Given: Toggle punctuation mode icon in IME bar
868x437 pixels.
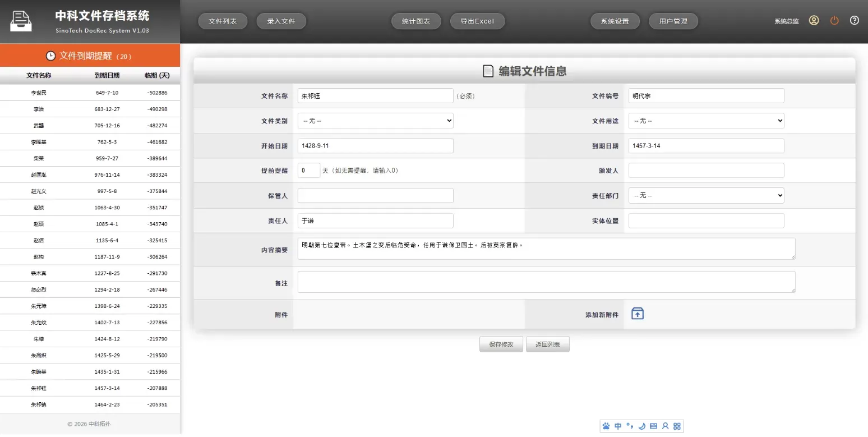Looking at the screenshot, I should (x=630, y=426).
